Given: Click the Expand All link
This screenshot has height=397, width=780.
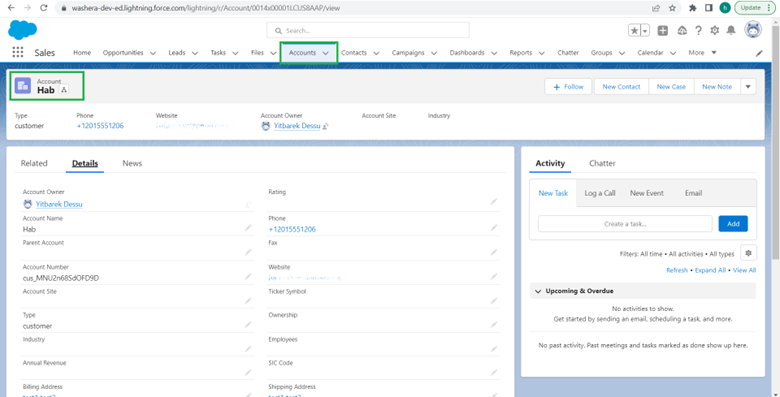Looking at the screenshot, I should click(x=710, y=270).
